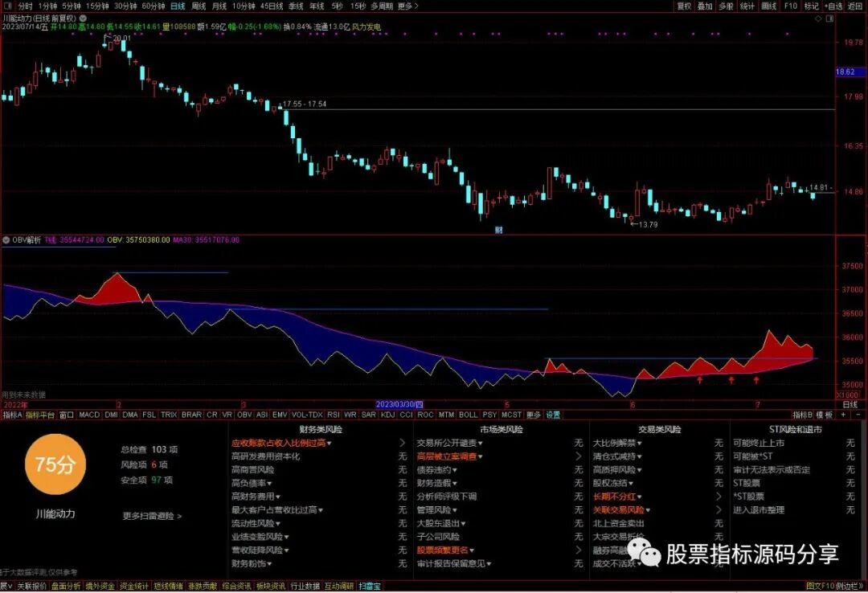Image resolution: width=868 pixels, height=593 pixels.
Task: Switch to the 月线 monthly period
Action: tap(219, 6)
